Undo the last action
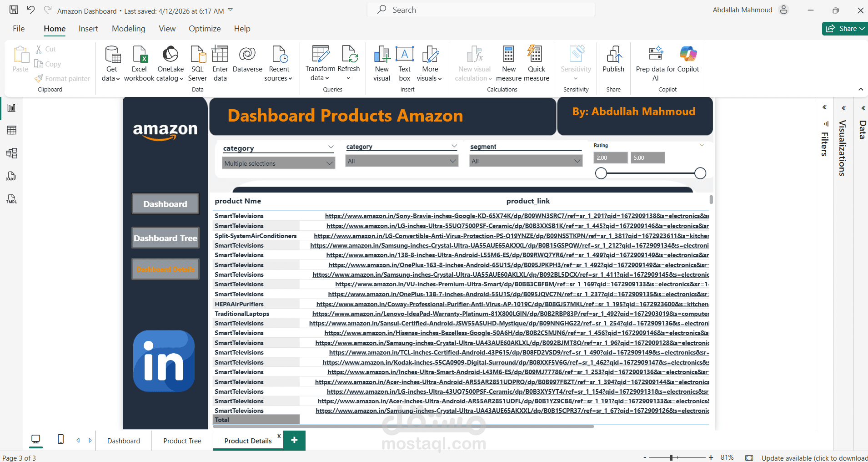 pyautogui.click(x=31, y=10)
